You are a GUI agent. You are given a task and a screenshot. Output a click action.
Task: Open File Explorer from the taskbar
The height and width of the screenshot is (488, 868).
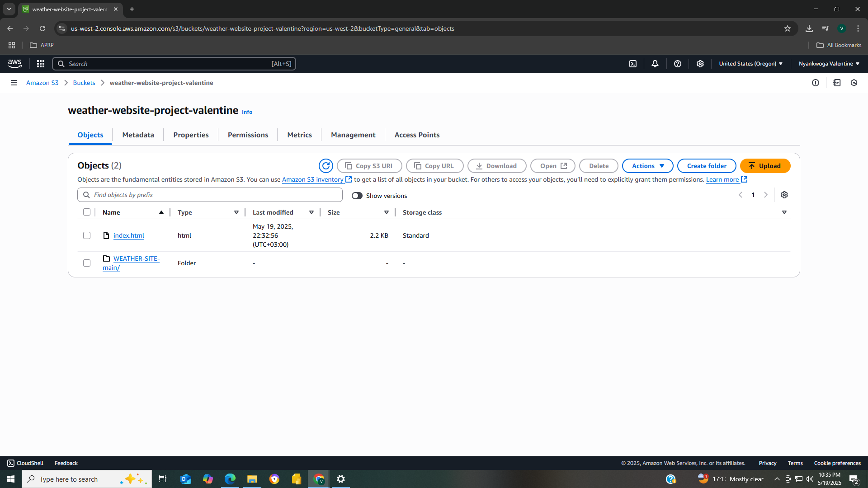tap(252, 479)
